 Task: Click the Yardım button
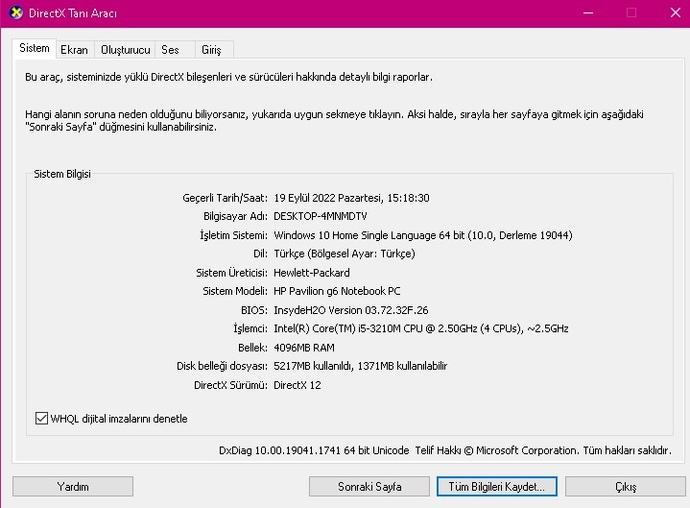pos(73,486)
